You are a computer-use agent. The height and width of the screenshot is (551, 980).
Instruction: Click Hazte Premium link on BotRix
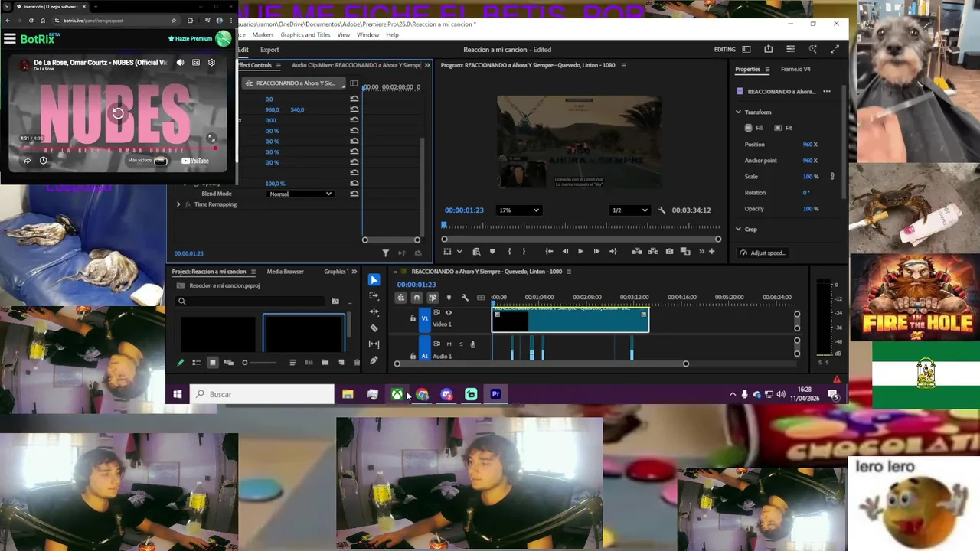point(190,38)
